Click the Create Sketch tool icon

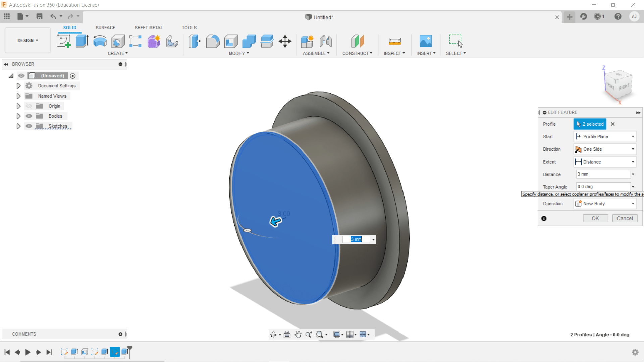pos(64,41)
